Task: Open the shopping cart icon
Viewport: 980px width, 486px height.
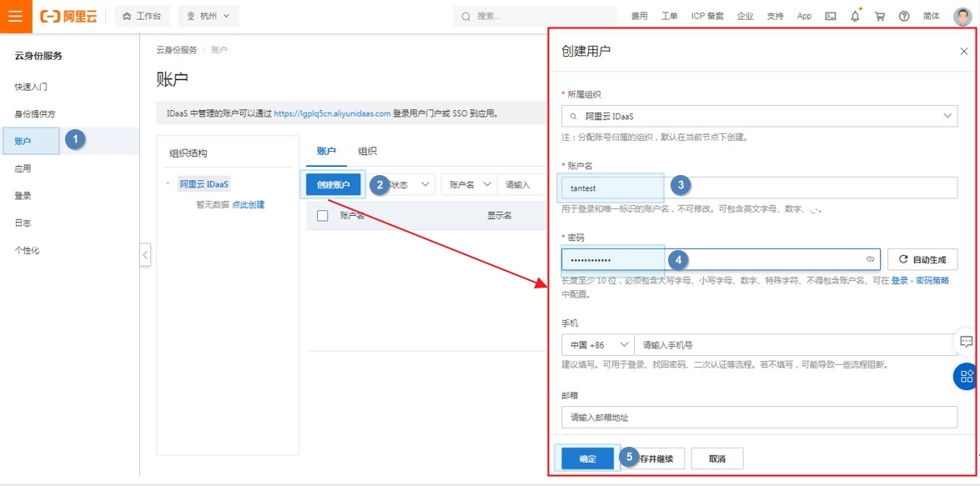Action: click(879, 16)
